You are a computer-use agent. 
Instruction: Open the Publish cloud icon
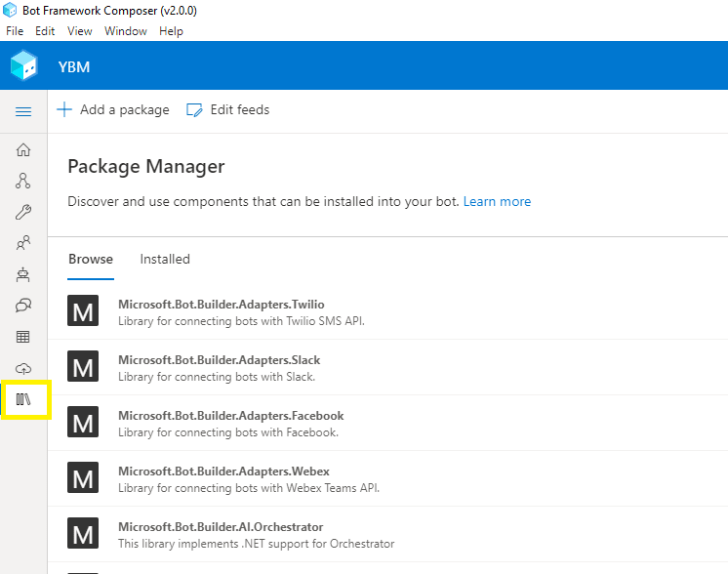[23, 369]
